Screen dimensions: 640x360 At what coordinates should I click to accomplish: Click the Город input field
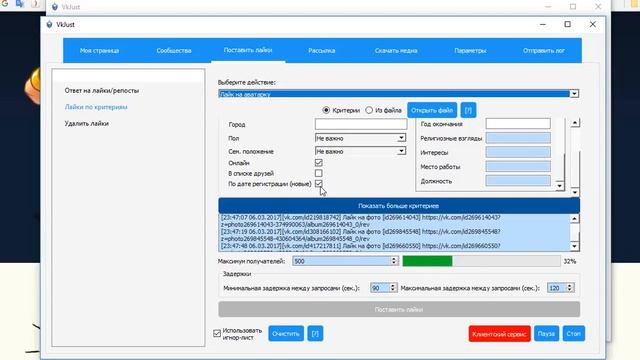coord(361,124)
